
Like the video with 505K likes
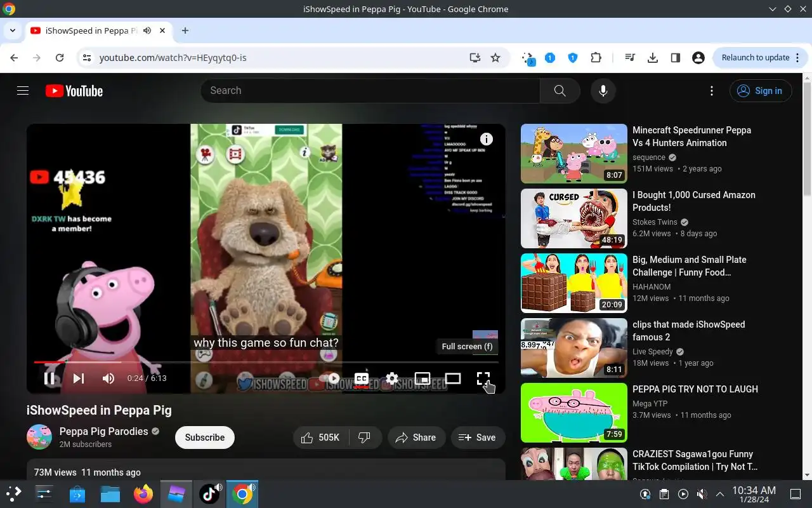tap(322, 438)
